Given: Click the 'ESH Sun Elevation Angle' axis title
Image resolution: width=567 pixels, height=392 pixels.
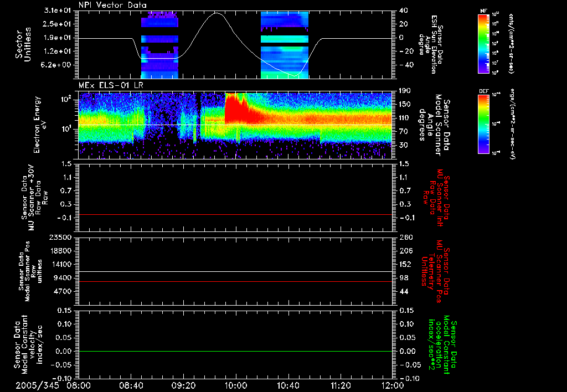Looking at the screenshot, I should pos(431,44).
